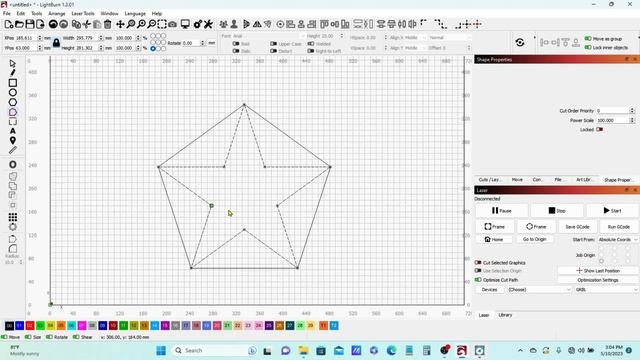This screenshot has height=360, width=640.
Task: Click the Zoom to frame selection dashed icon
Action: (x=162, y=24)
